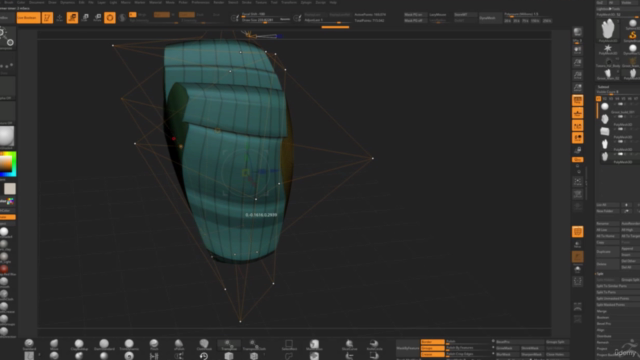Select the SliceCurve brush
Image resolution: width=640 pixels, height=360 pixels.
pos(349,345)
